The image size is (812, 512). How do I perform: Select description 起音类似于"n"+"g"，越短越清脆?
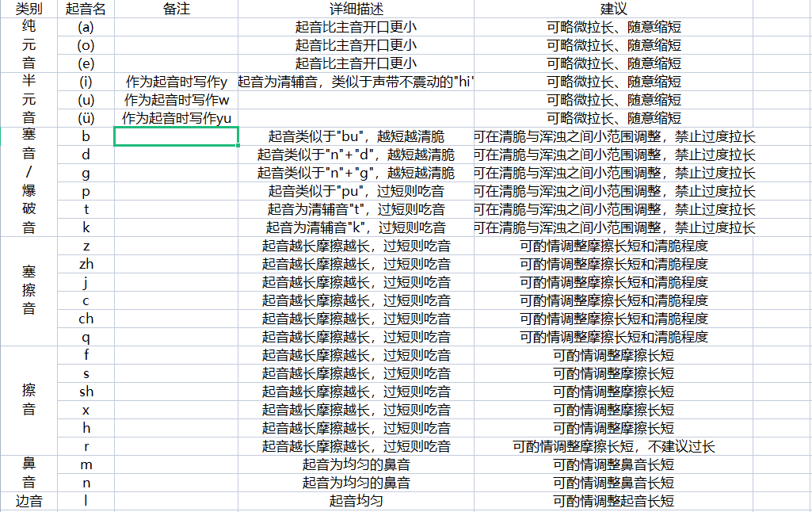[x=356, y=173]
